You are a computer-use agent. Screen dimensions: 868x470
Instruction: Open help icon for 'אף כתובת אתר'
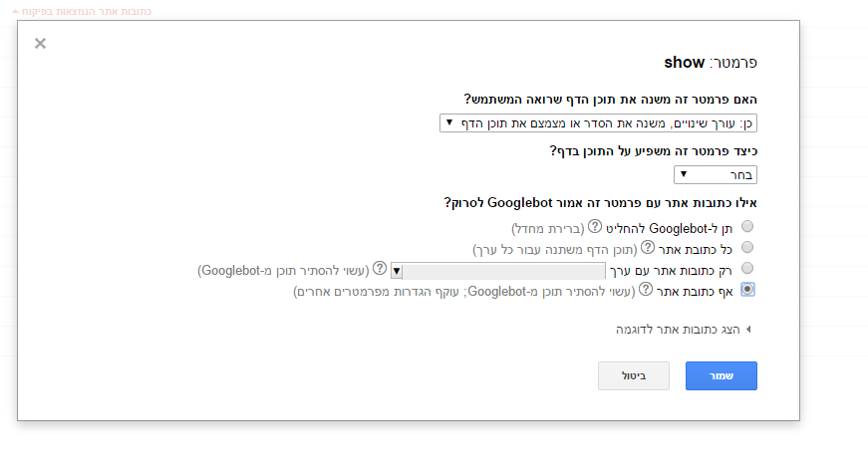pos(646,289)
